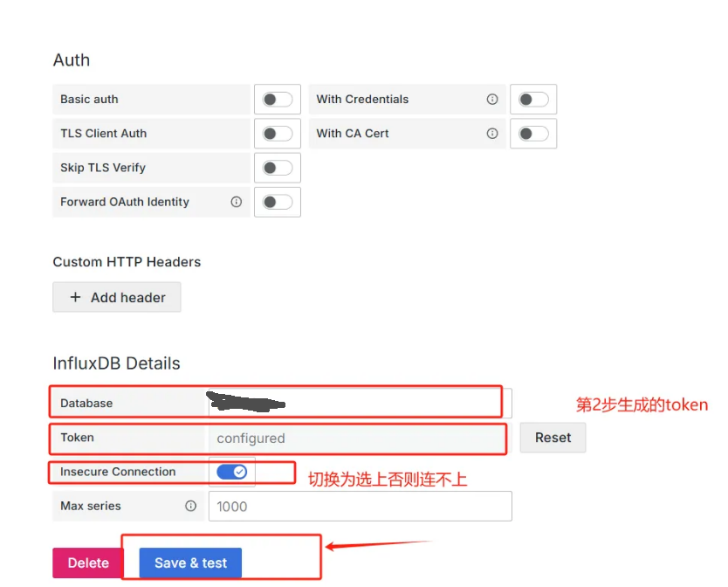
Task: Click the Token label
Action: [77, 438]
